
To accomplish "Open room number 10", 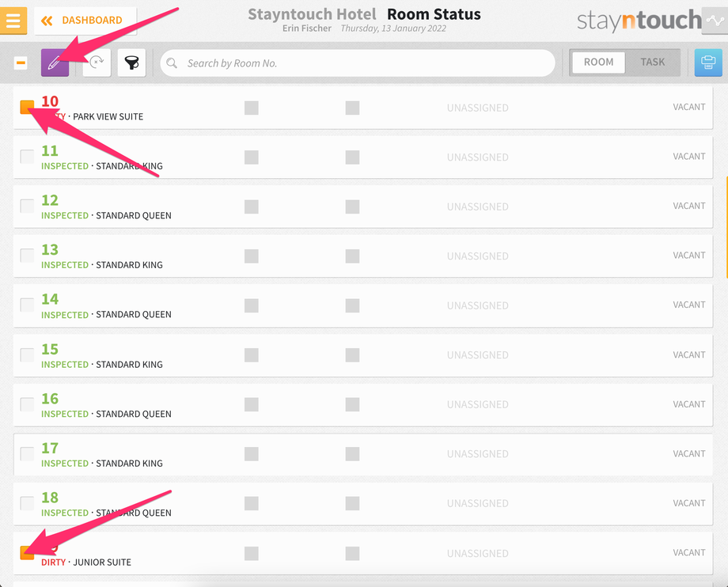I will 50,101.
